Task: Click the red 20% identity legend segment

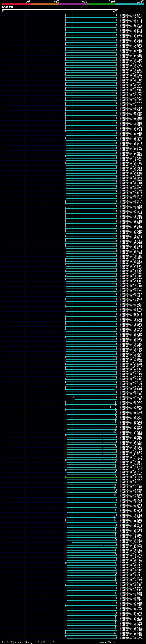Action: click(16, 4)
